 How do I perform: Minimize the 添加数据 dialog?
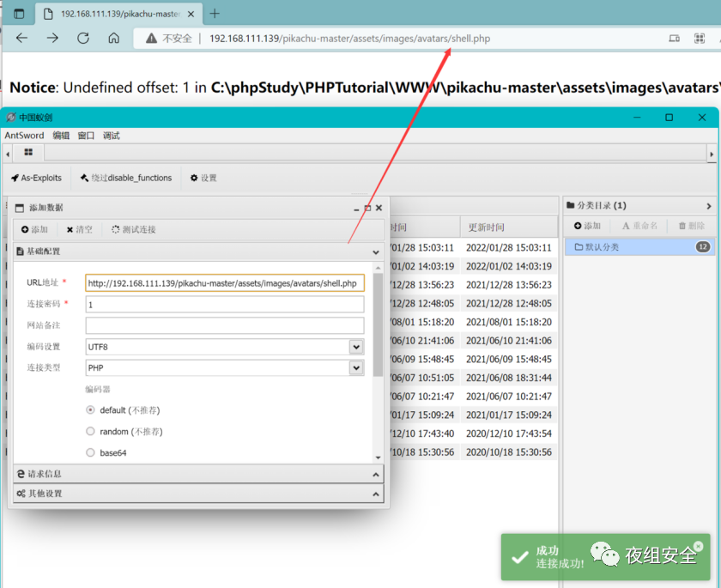click(356, 209)
